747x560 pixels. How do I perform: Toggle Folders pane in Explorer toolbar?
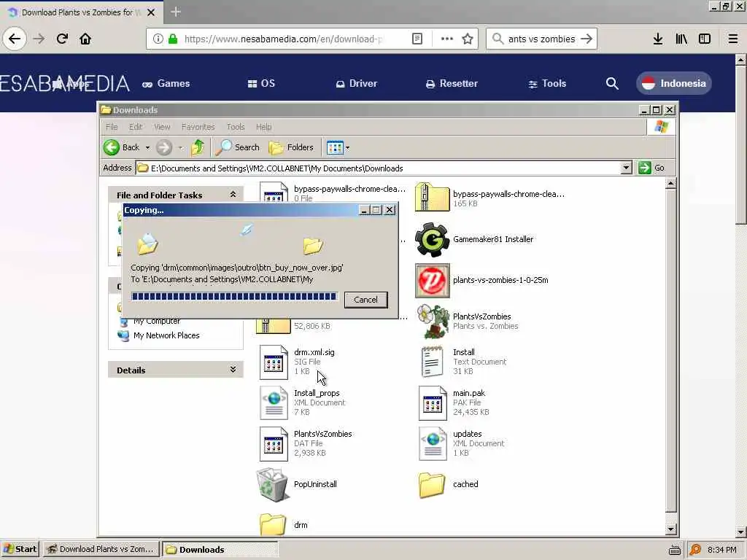pyautogui.click(x=291, y=147)
